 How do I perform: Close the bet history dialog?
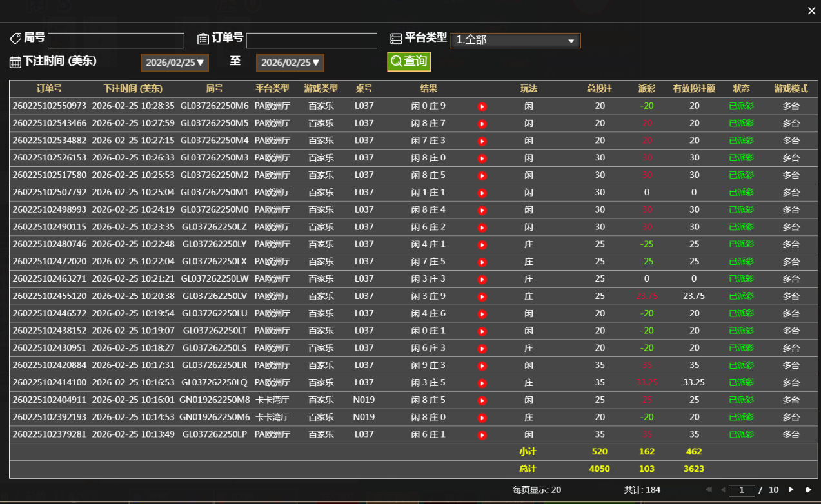coord(811,11)
